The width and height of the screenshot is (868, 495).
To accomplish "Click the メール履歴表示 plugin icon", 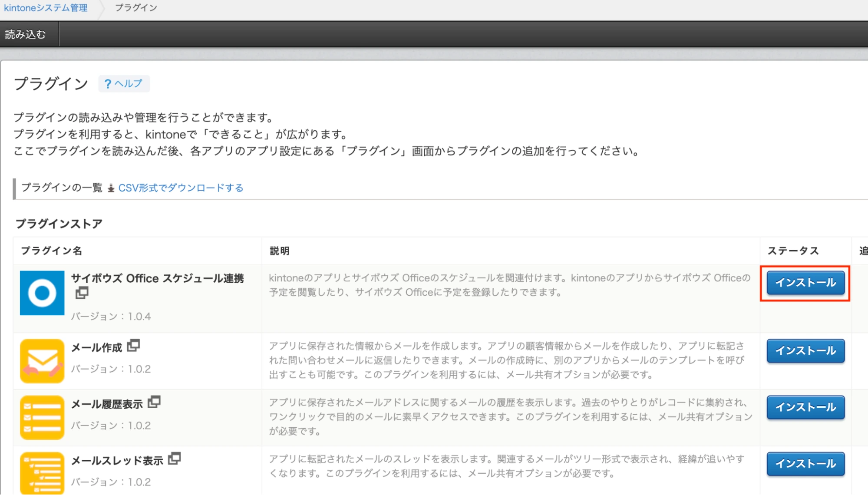I will pyautogui.click(x=42, y=417).
